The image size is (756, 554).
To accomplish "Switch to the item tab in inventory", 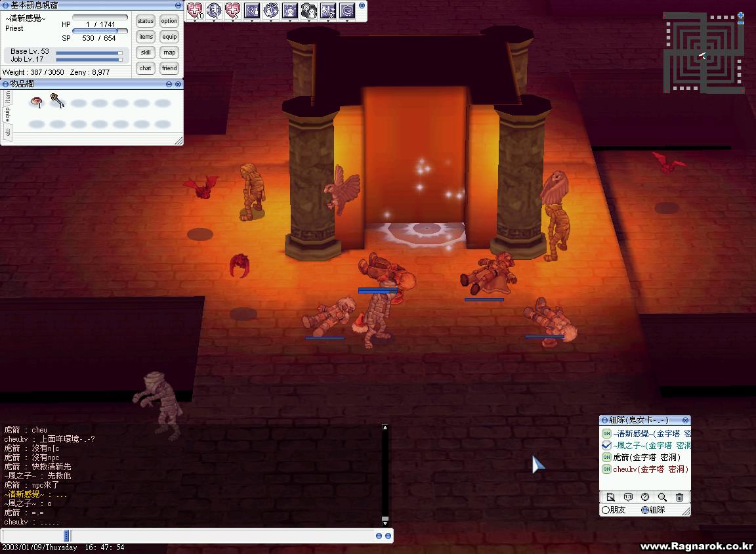I will (7, 98).
